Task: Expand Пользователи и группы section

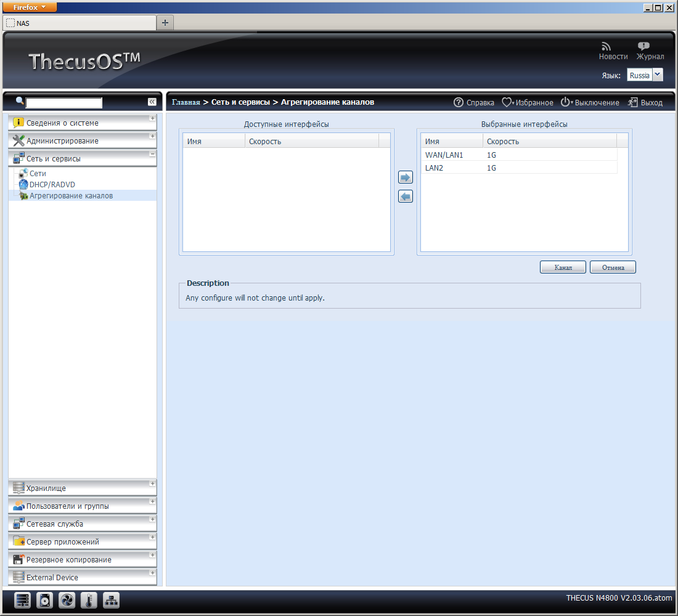Action: (83, 506)
